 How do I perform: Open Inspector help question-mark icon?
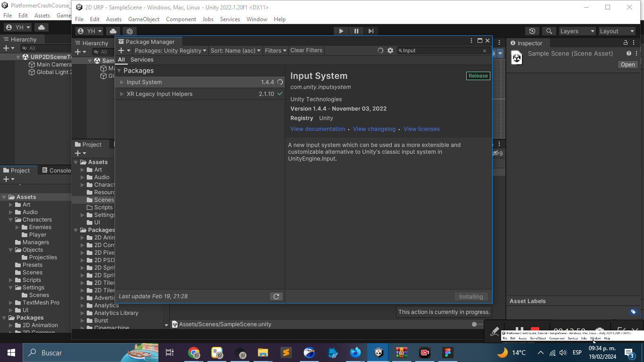click(x=628, y=53)
